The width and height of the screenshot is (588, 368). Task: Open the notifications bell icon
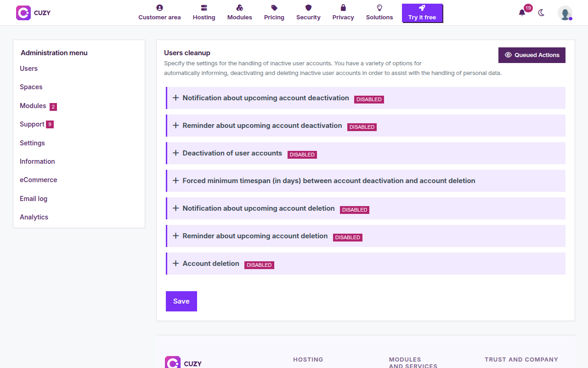[x=522, y=13]
